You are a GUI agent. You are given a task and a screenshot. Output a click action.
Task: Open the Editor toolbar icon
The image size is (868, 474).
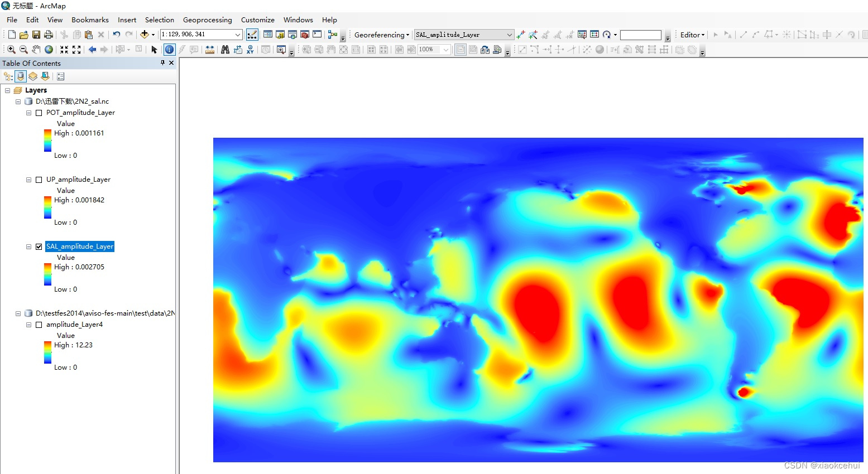click(x=252, y=35)
